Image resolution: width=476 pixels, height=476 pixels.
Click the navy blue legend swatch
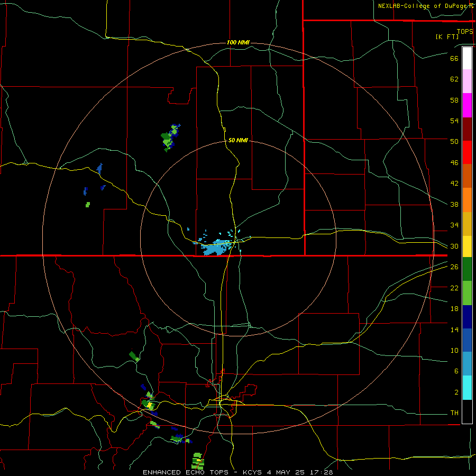(467, 317)
